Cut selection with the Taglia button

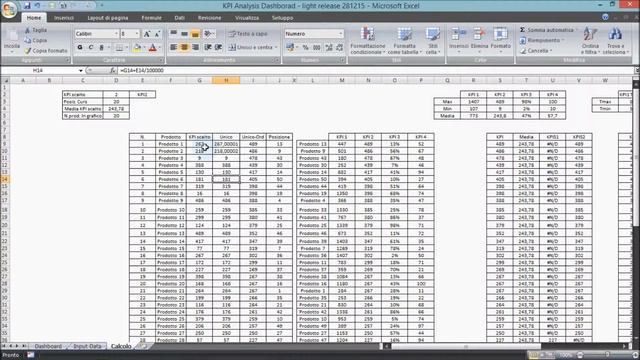click(x=36, y=30)
